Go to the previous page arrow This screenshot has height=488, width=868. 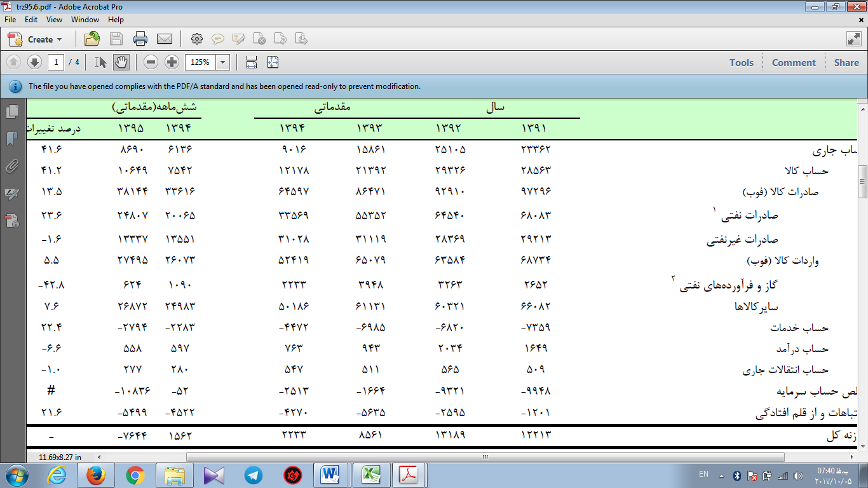coord(14,62)
